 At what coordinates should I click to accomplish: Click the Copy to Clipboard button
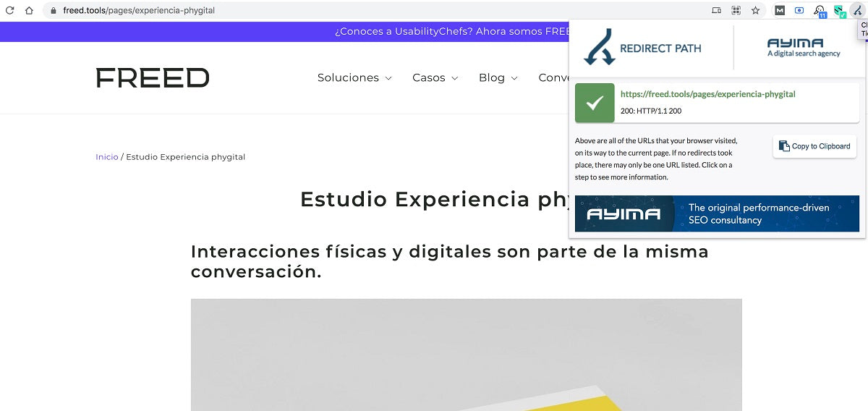tap(814, 146)
